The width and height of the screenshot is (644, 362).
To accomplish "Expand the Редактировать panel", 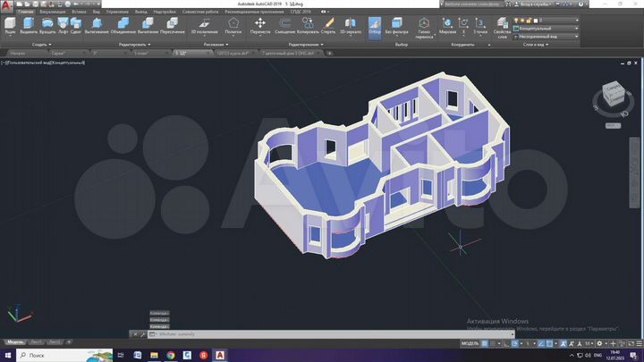I will tap(136, 44).
